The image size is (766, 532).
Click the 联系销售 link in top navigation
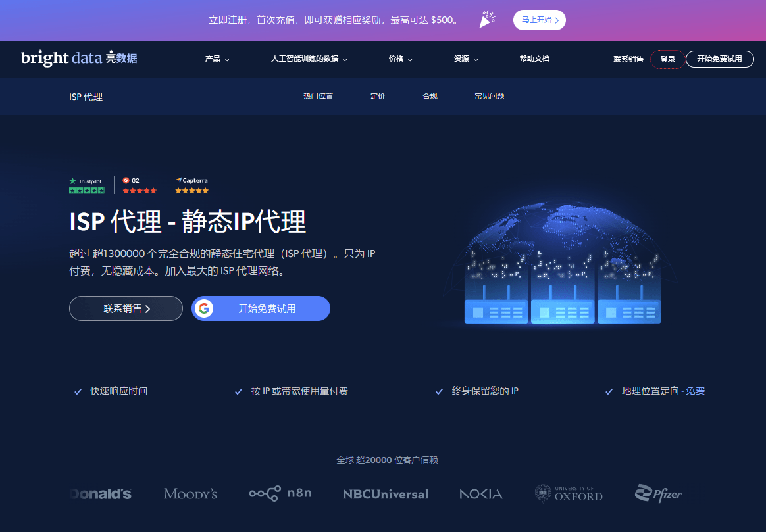[628, 59]
